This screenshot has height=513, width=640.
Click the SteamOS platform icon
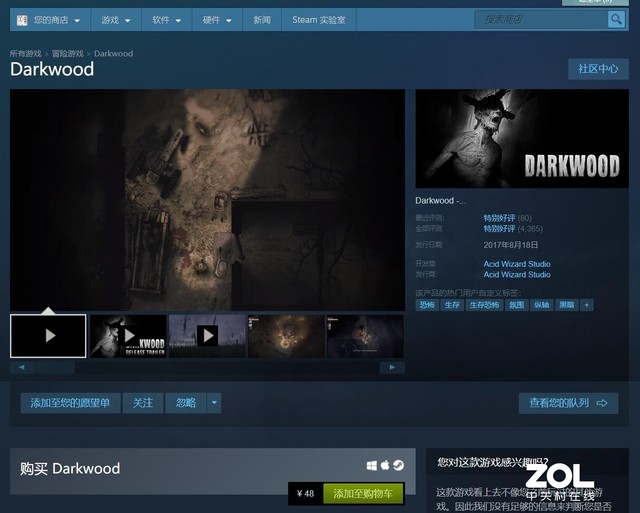(398, 466)
